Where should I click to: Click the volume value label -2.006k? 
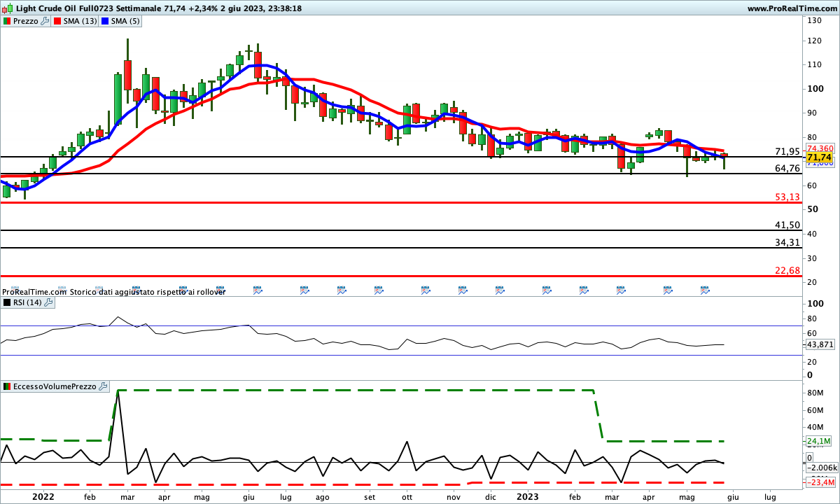click(822, 468)
